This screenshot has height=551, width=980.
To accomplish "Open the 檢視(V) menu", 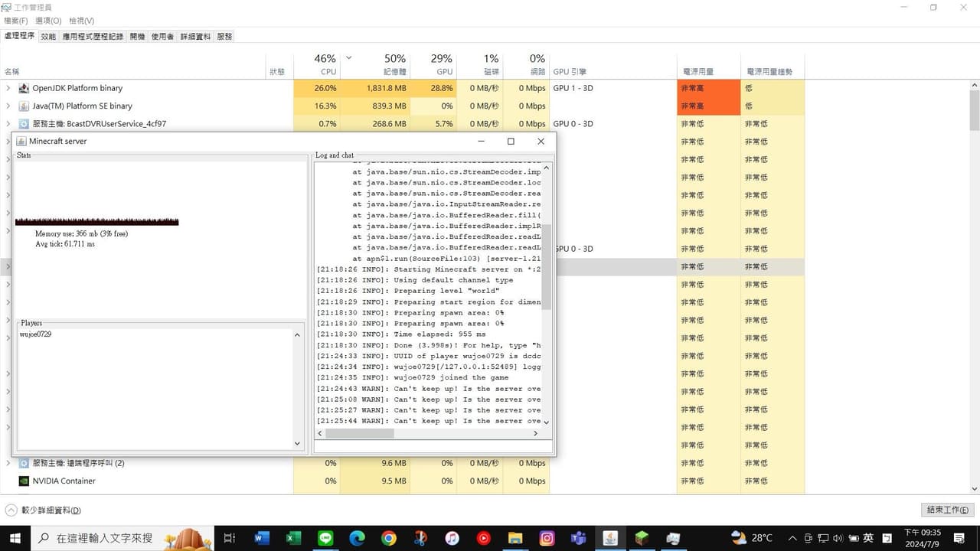I will tap(82, 21).
